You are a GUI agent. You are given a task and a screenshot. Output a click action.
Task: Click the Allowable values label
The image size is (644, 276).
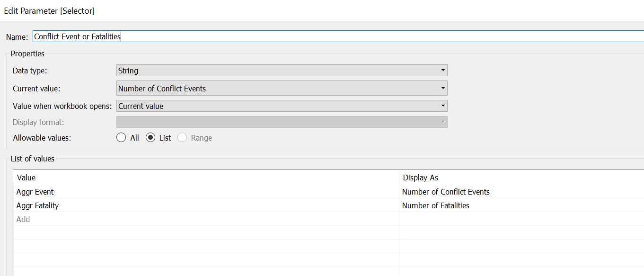tap(42, 138)
